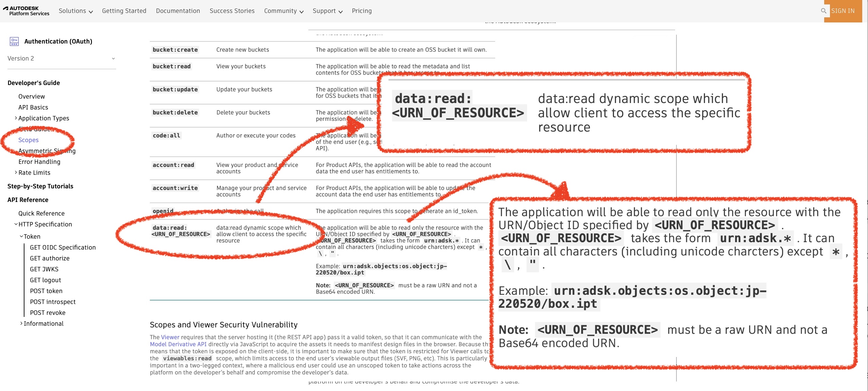Open Error Handling page
The height and width of the screenshot is (391, 868).
(39, 162)
